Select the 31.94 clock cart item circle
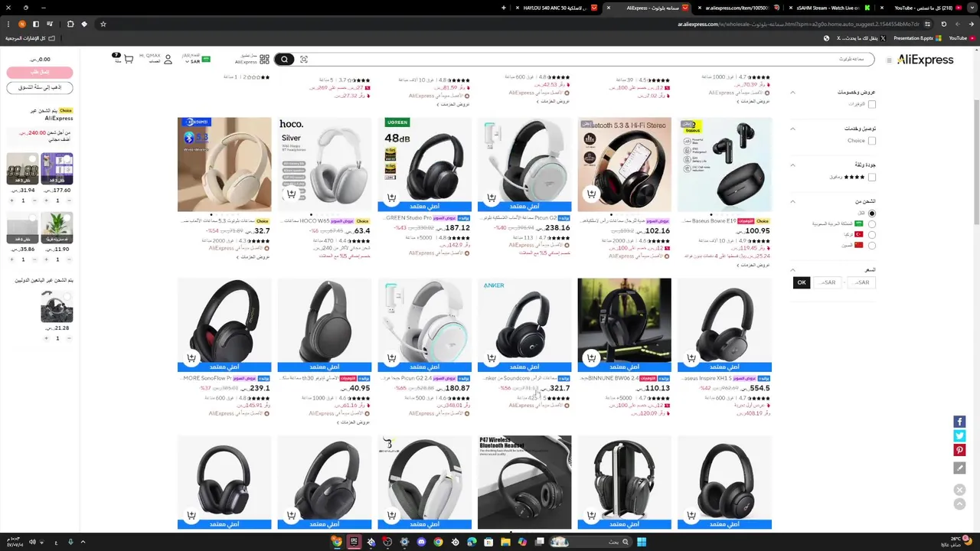980x551 pixels. coord(33,158)
